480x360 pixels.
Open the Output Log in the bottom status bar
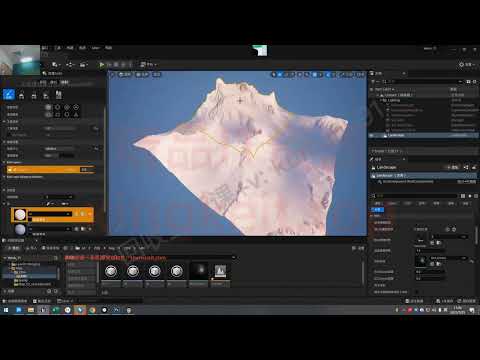42,301
